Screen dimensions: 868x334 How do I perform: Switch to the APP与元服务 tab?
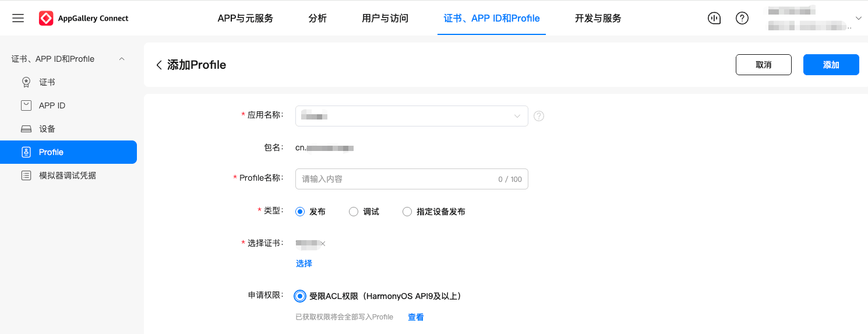(245, 18)
